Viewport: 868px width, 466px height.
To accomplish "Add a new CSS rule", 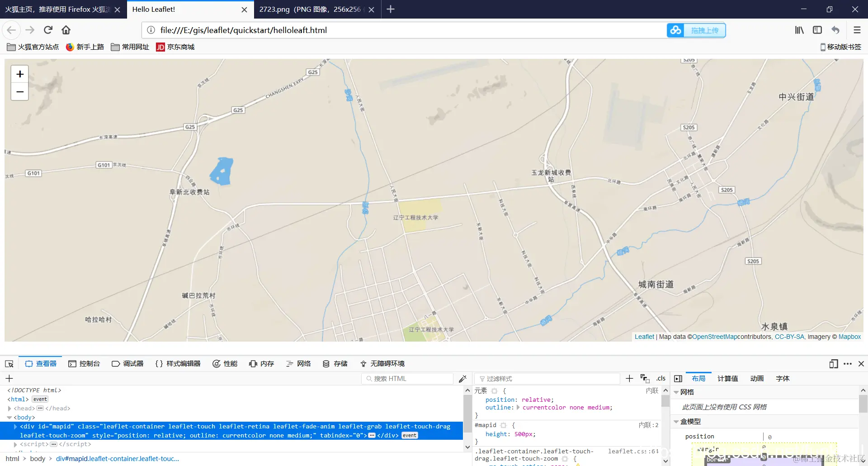I will tap(629, 379).
